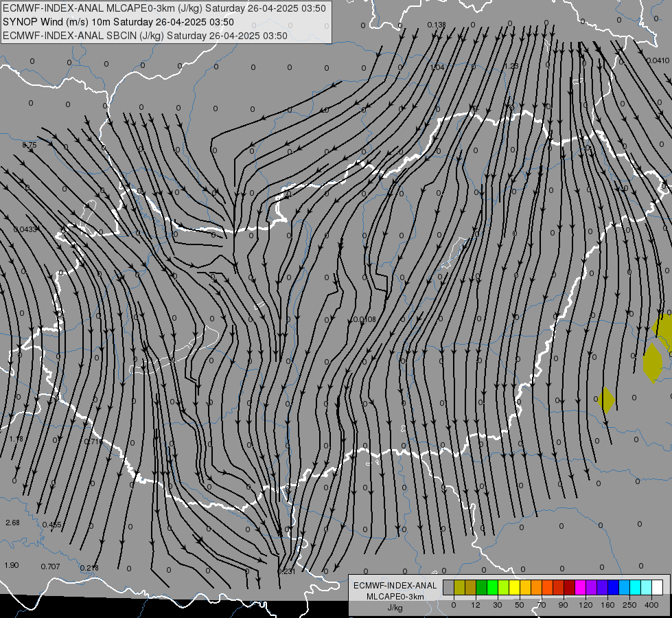Click map value 1.23
Screen dimensions: 672x618
click(511, 66)
